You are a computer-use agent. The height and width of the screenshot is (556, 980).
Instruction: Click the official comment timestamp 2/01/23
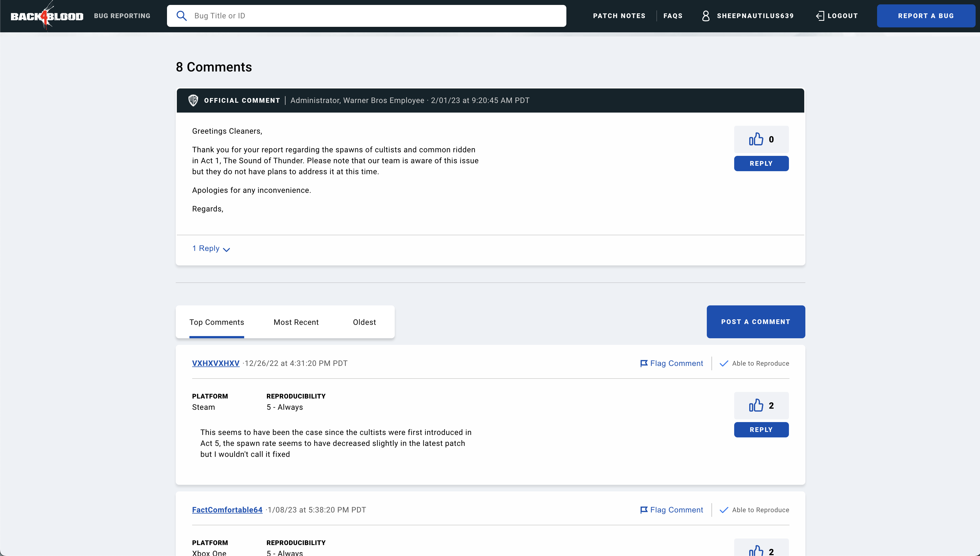[480, 101]
